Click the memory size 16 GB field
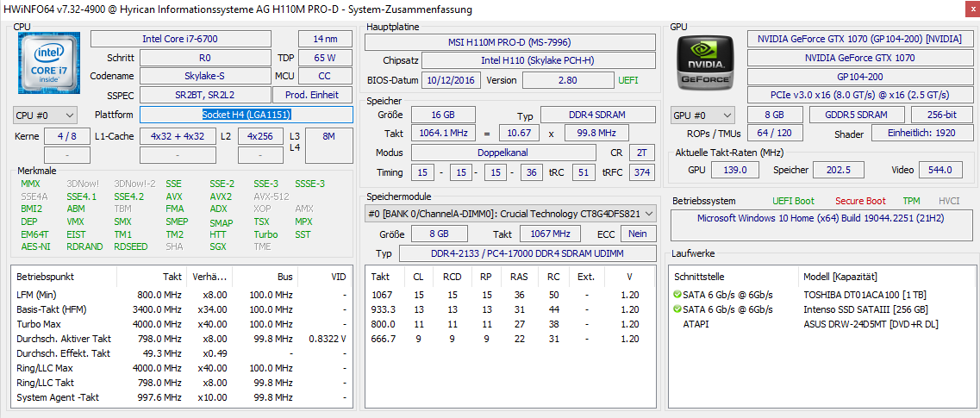The height and width of the screenshot is (418, 980). [x=443, y=115]
